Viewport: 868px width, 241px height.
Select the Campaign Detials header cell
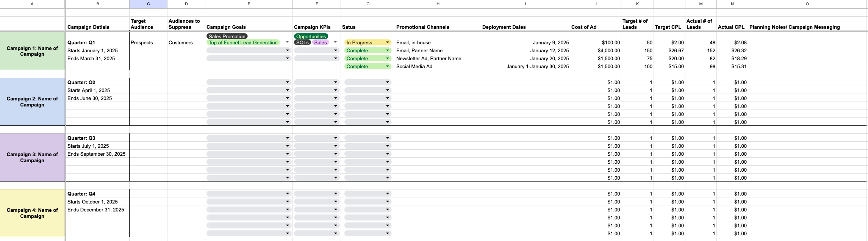point(98,24)
